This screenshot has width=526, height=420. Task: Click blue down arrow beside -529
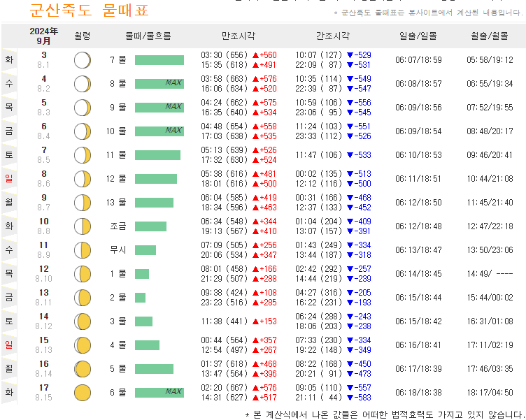coord(350,55)
